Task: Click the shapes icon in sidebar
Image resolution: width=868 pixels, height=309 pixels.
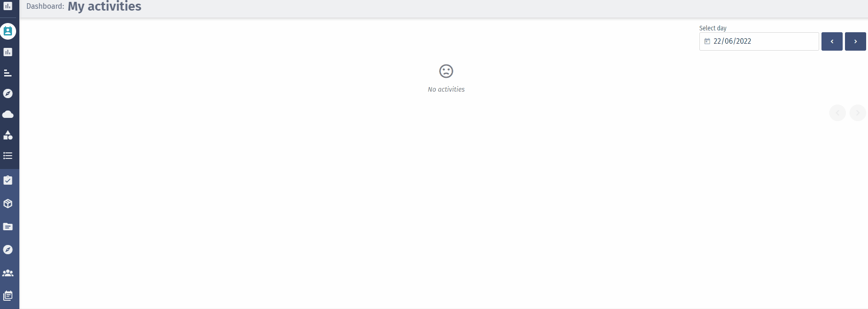Action: click(8, 135)
